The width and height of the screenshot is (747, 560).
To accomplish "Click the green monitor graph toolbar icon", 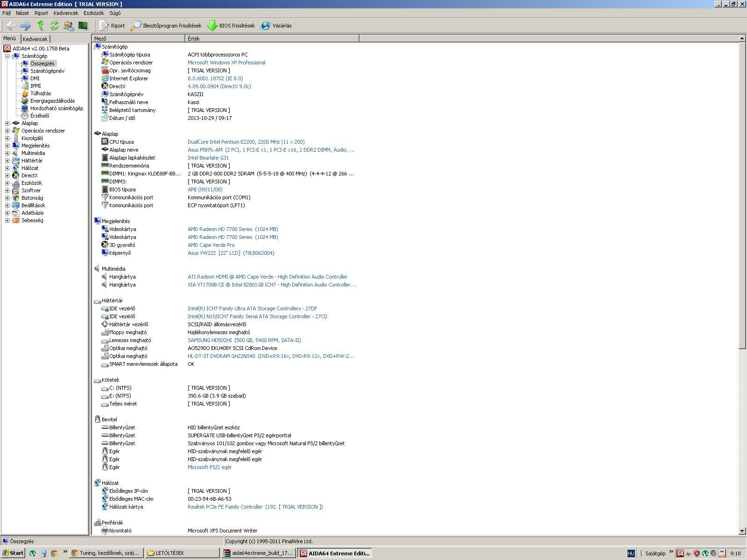I will coord(83,26).
